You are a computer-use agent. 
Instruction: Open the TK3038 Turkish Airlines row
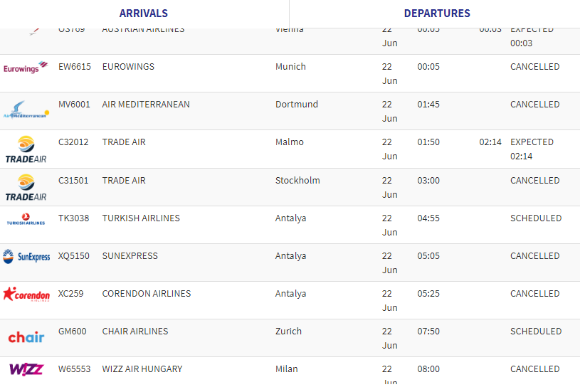[290, 225]
